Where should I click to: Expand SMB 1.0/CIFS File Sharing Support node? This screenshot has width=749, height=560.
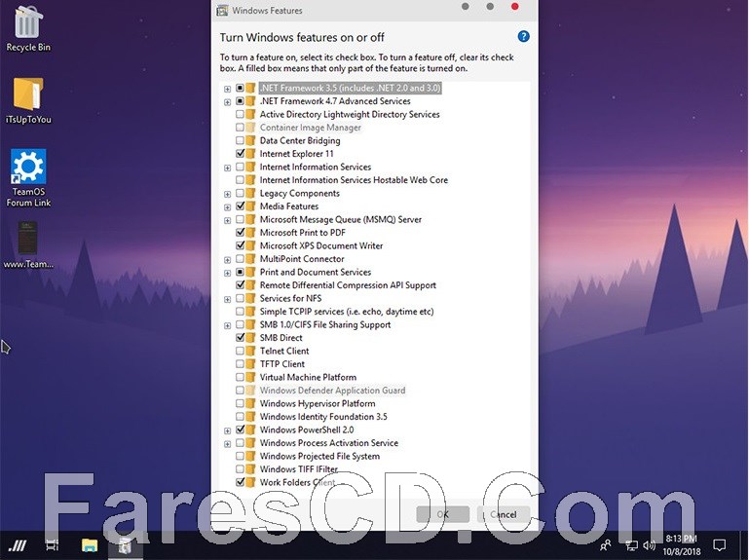click(227, 325)
